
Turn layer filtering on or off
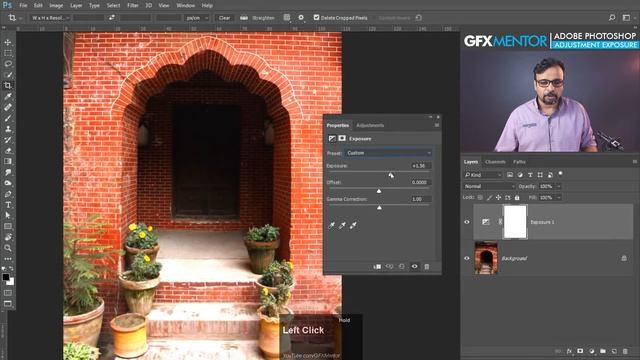pyautogui.click(x=560, y=173)
